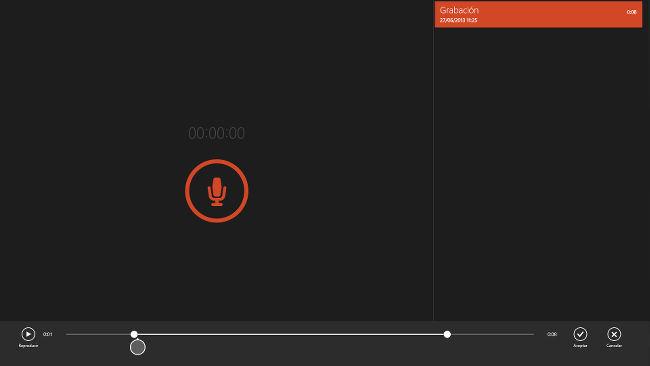Start recording with the red microphone button
This screenshot has height=366, width=650.
point(216,191)
